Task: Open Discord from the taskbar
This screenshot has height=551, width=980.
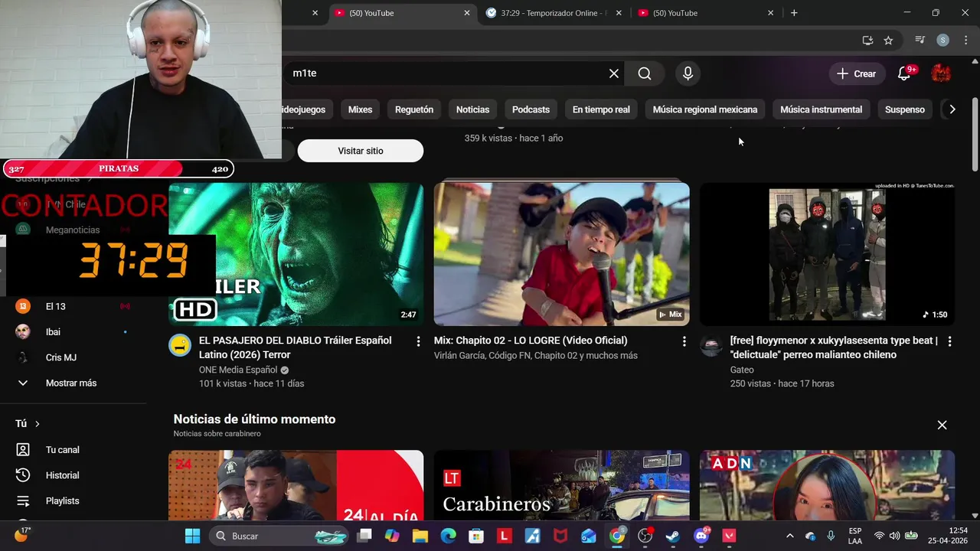Action: click(701, 536)
